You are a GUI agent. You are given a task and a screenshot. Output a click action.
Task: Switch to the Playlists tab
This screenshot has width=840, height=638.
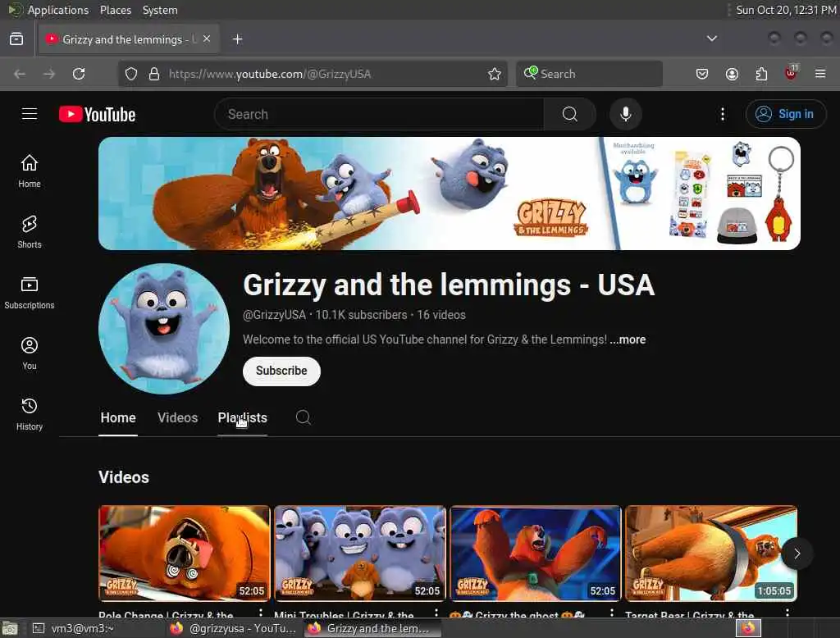coord(242,418)
